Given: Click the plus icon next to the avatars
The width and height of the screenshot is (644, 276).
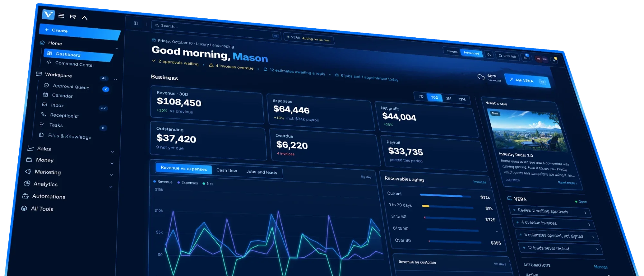Looking at the screenshot, I should coord(554,60).
